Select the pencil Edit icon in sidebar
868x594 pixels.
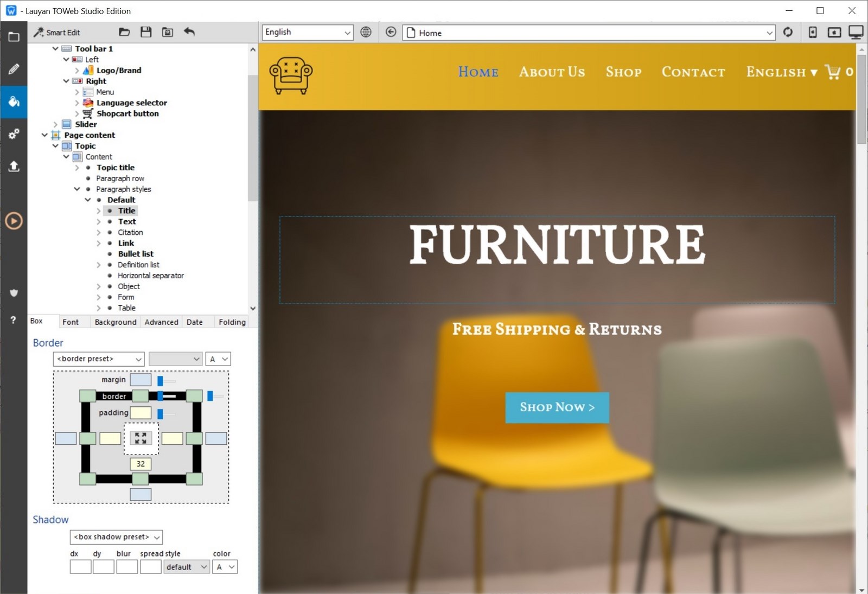pyautogui.click(x=14, y=69)
